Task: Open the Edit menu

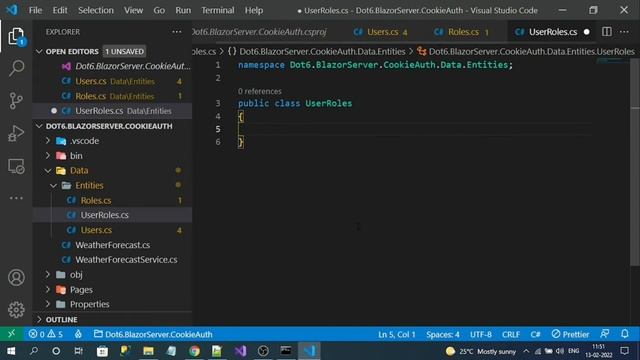Action: click(x=60, y=10)
